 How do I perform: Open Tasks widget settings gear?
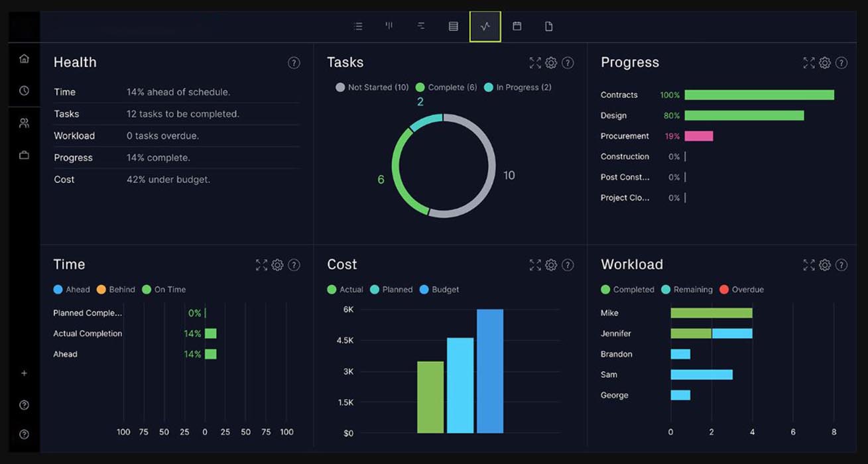(x=551, y=63)
